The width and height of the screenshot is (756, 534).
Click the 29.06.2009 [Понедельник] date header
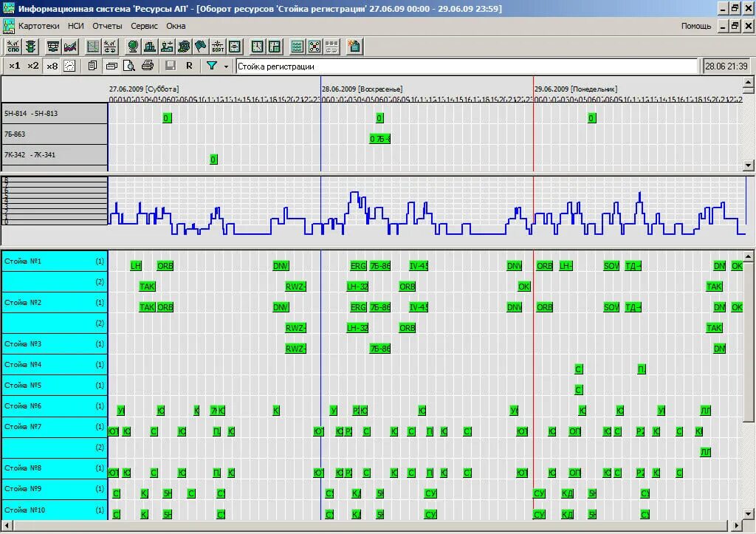[x=576, y=89]
